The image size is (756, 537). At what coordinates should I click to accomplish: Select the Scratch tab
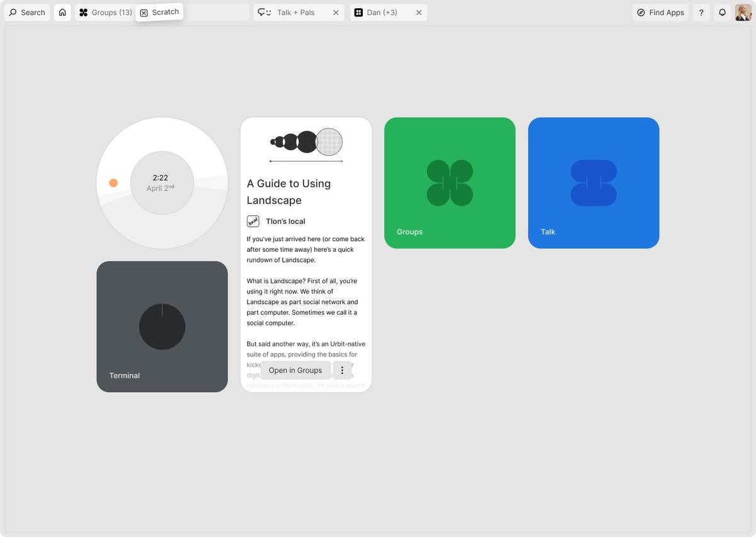[159, 12]
